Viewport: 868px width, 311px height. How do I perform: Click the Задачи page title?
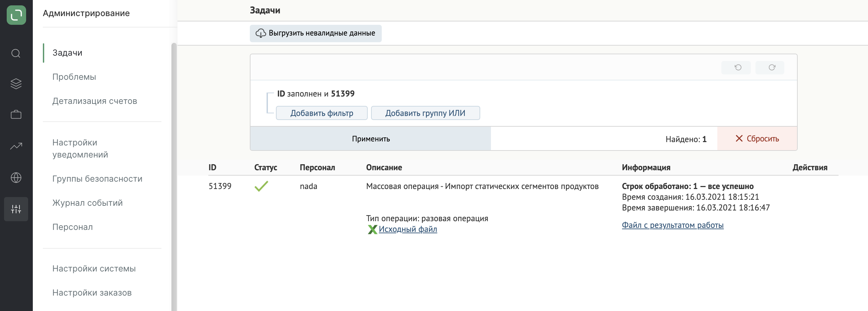(x=265, y=10)
